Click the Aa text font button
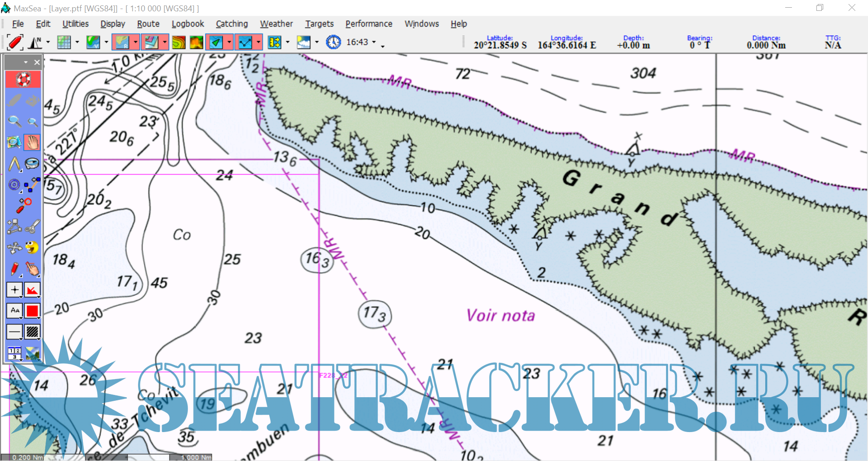The height and width of the screenshot is (461, 868). point(14,310)
